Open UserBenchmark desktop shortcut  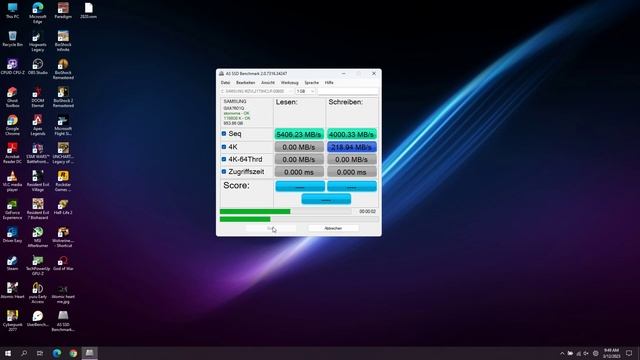(38, 319)
